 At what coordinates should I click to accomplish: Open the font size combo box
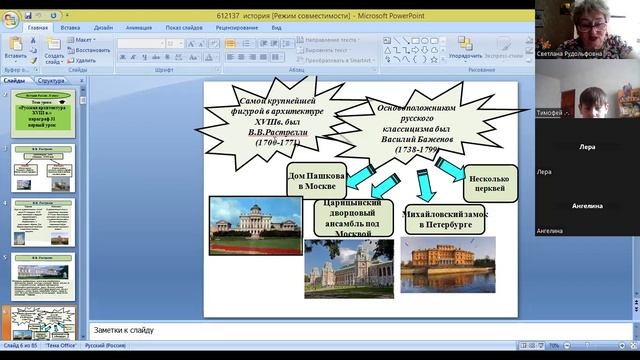click(x=175, y=44)
